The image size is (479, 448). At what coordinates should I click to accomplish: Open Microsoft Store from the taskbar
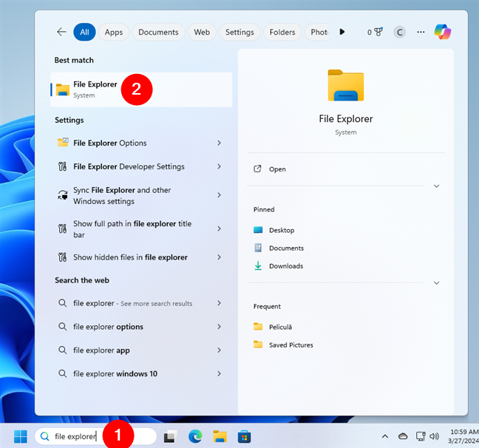tap(245, 436)
